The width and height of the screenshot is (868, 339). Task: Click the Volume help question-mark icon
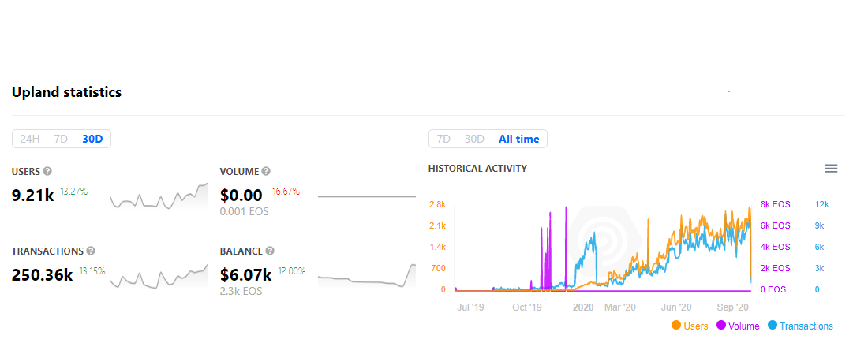click(266, 171)
